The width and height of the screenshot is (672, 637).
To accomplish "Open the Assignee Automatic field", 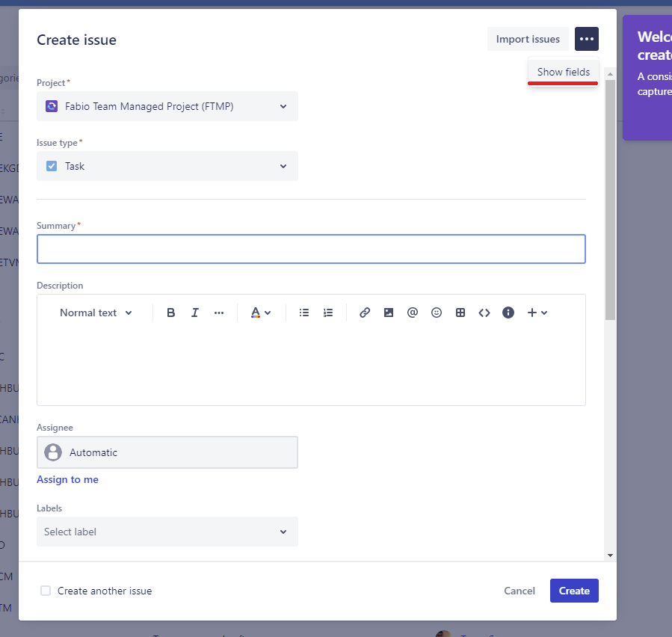I will (x=167, y=452).
